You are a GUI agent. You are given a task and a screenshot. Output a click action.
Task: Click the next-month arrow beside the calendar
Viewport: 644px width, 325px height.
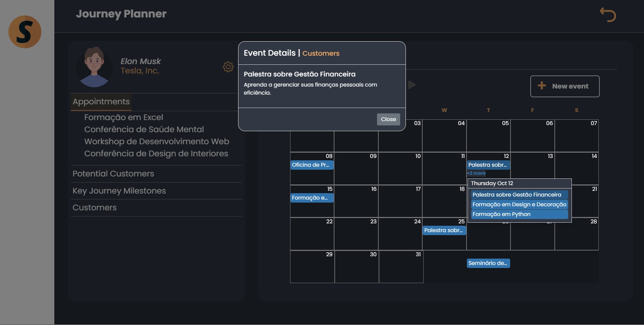[412, 85]
